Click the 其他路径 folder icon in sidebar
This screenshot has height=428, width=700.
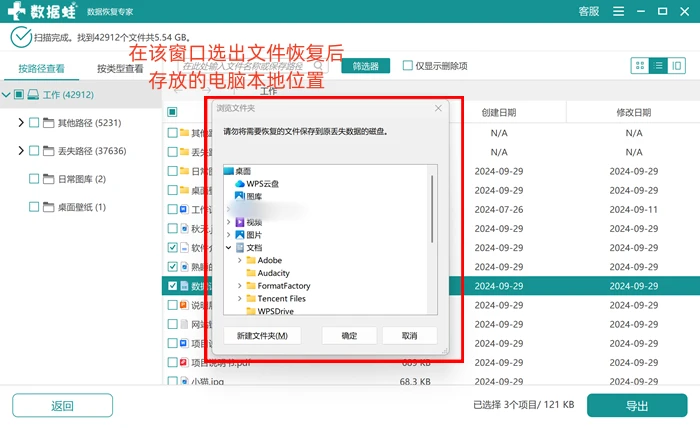click(49, 123)
